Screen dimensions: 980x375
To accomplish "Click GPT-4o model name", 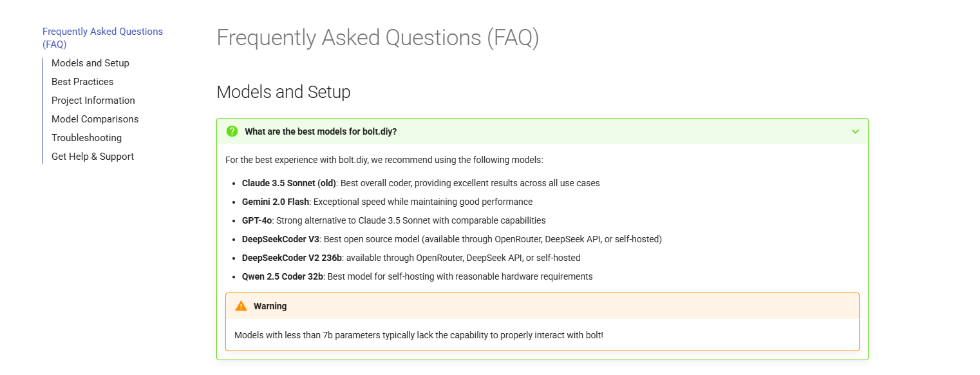I will [x=257, y=220].
